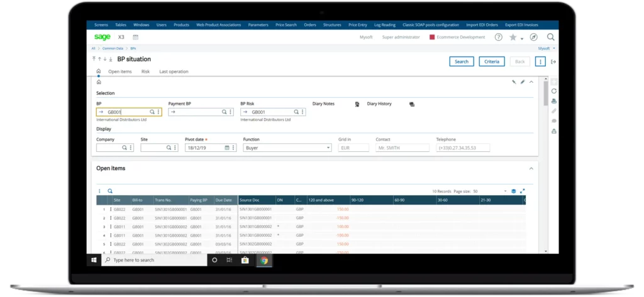Open the favorites dropdown arrow
Image resolution: width=644 pixels, height=297 pixels.
[522, 38]
